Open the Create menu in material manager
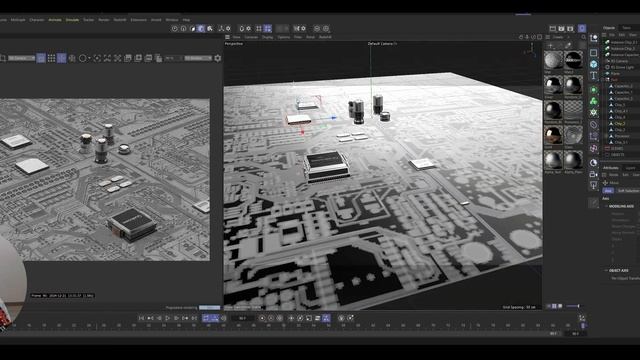Image resolution: width=640 pixels, height=360 pixels. click(x=558, y=37)
